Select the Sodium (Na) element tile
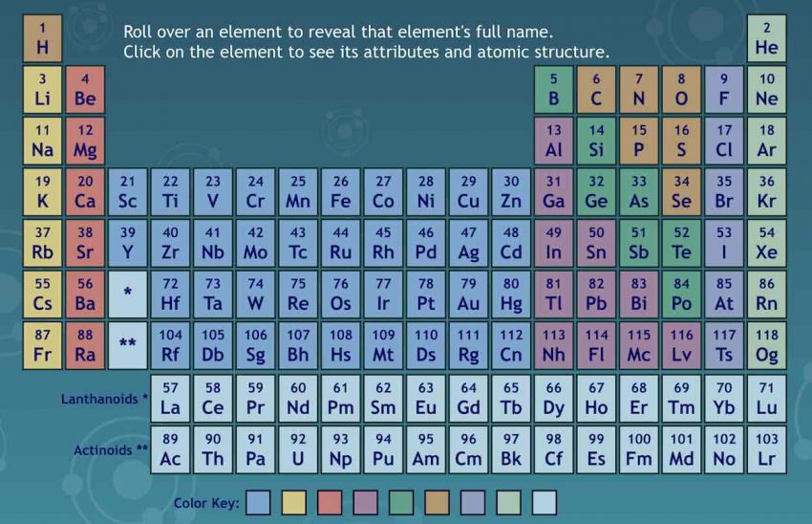 tap(42, 141)
